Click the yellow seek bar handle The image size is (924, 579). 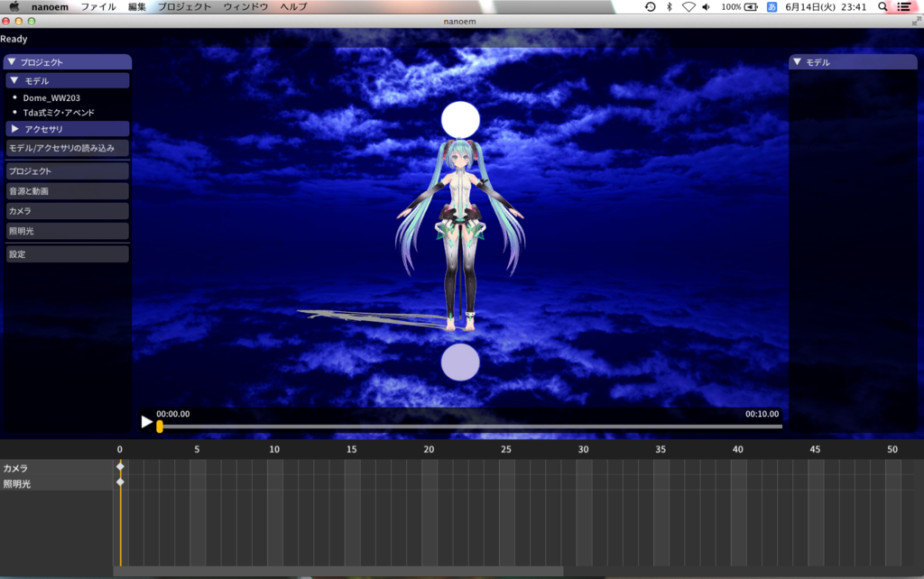pyautogui.click(x=159, y=427)
